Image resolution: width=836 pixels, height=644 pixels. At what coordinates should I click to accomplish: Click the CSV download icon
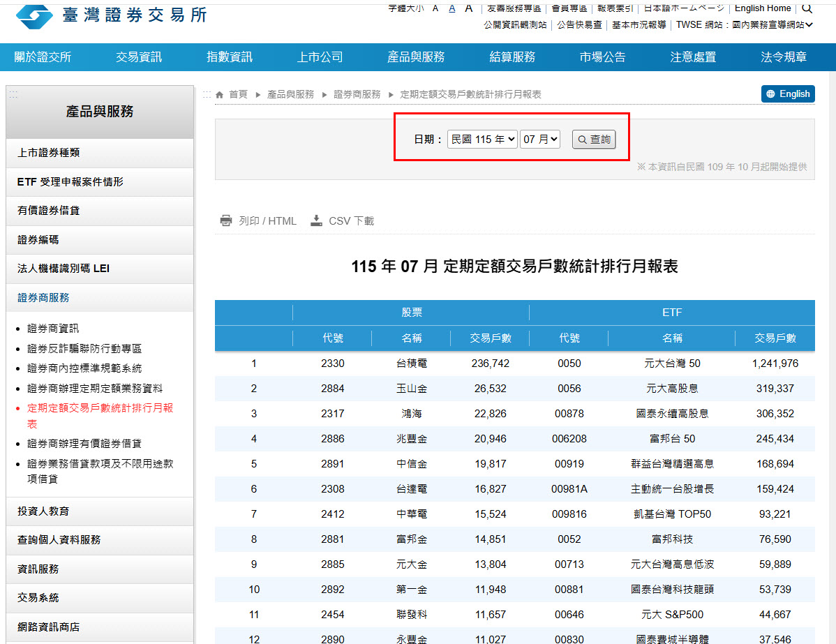(316, 220)
